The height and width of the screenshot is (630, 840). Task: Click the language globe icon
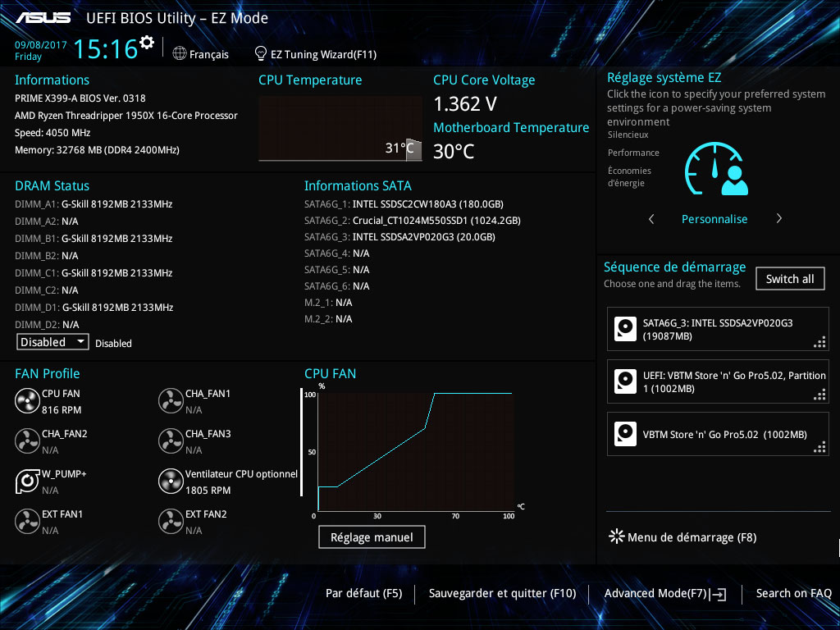coord(180,54)
